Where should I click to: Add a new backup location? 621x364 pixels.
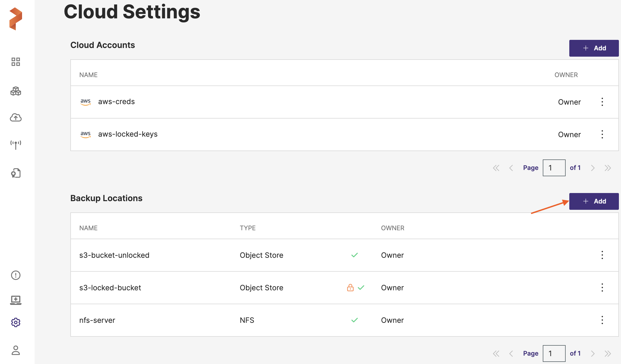[594, 201]
